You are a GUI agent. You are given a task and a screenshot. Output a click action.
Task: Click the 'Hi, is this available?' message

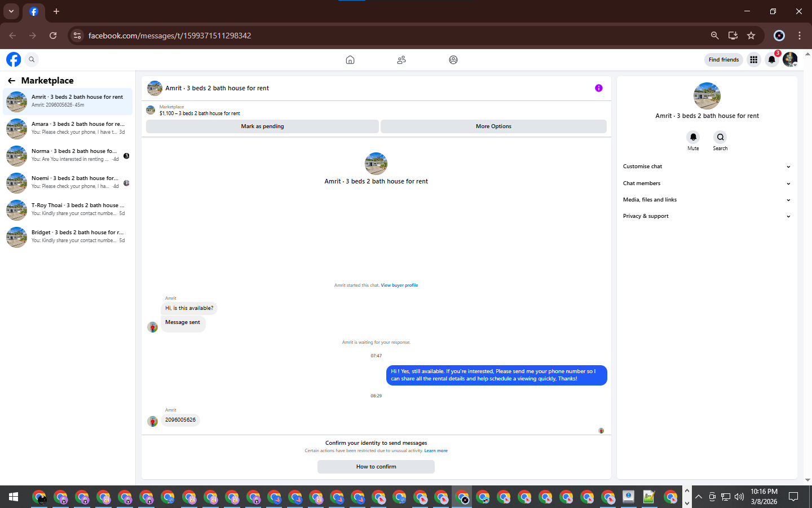click(189, 308)
